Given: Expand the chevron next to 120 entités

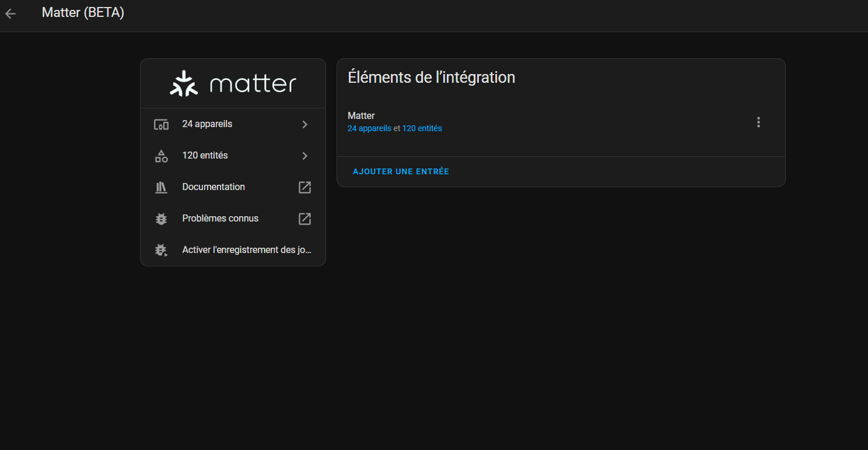Looking at the screenshot, I should click(x=304, y=156).
